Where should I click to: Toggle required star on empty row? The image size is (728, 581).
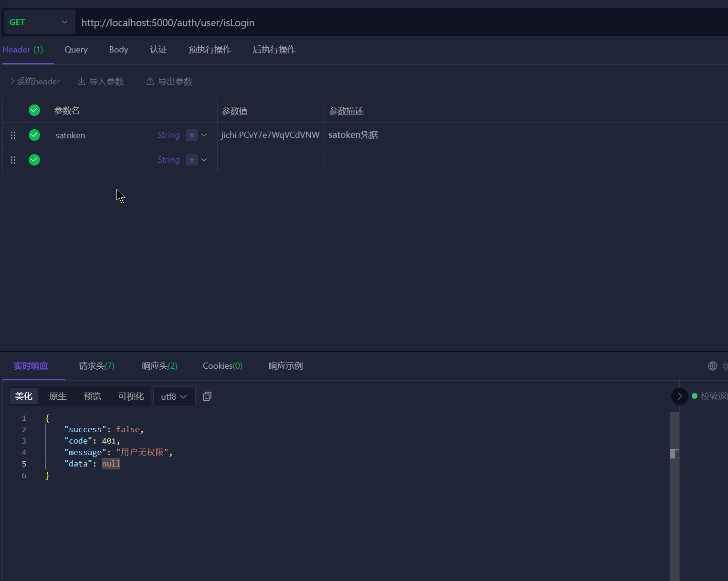click(191, 160)
